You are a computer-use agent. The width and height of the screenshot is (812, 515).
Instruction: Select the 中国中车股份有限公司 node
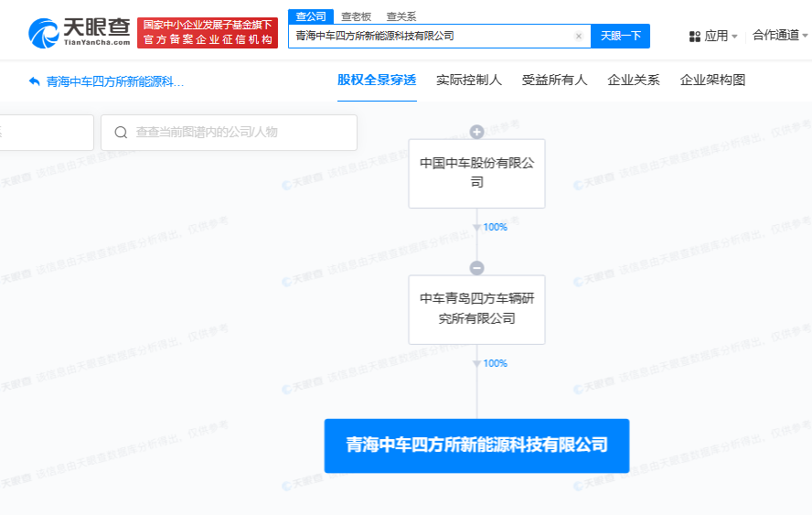click(x=476, y=174)
